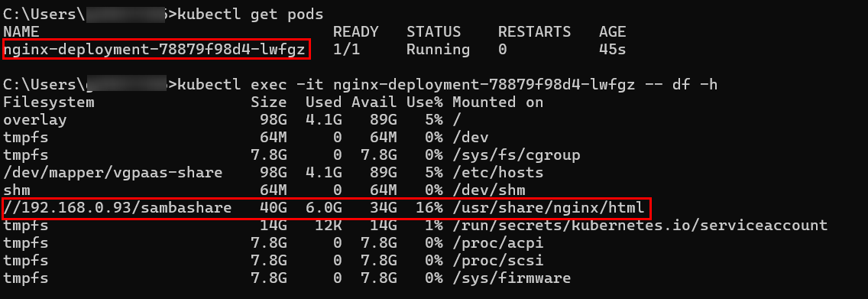Click the READY column header

(355, 31)
